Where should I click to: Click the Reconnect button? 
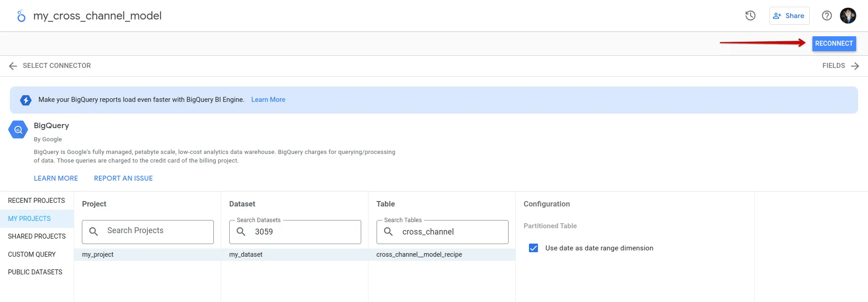pyautogui.click(x=834, y=43)
